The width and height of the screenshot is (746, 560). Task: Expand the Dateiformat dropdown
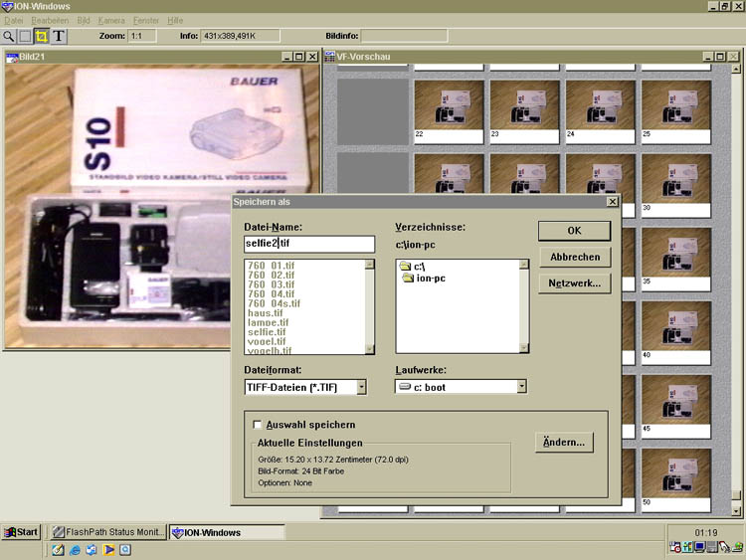(x=362, y=387)
